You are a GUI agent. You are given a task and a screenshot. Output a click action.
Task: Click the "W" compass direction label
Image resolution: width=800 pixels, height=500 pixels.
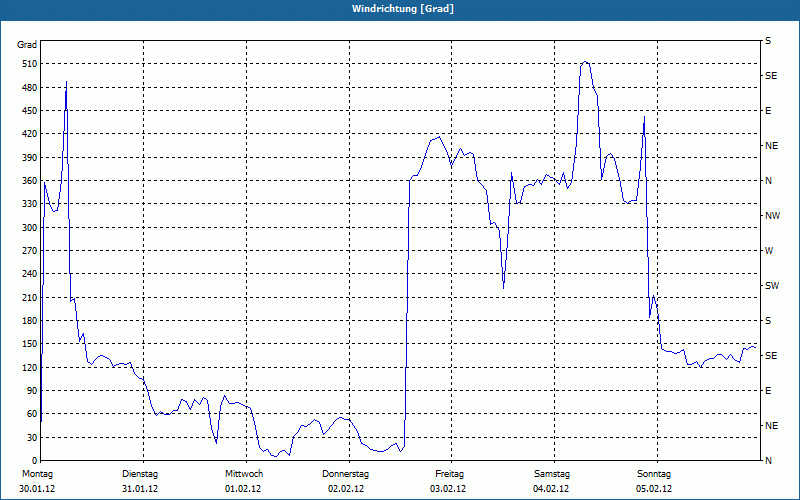[x=769, y=251]
